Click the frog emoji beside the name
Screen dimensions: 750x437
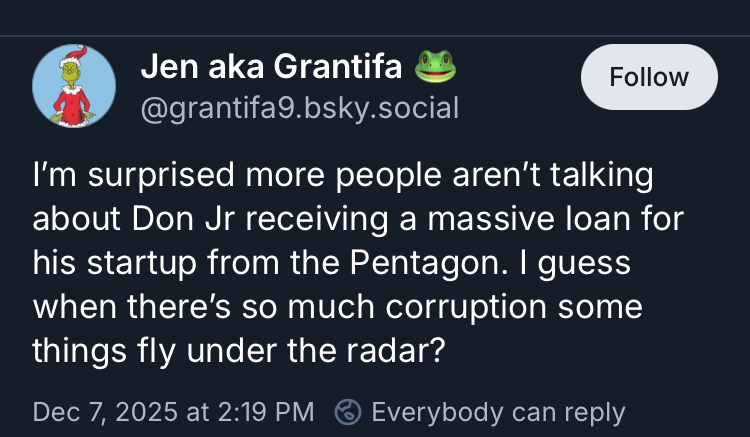pyautogui.click(x=434, y=67)
